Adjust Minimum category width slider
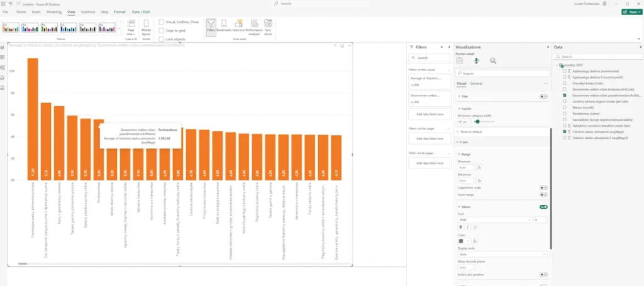This screenshot has width=644, height=286. [477, 121]
